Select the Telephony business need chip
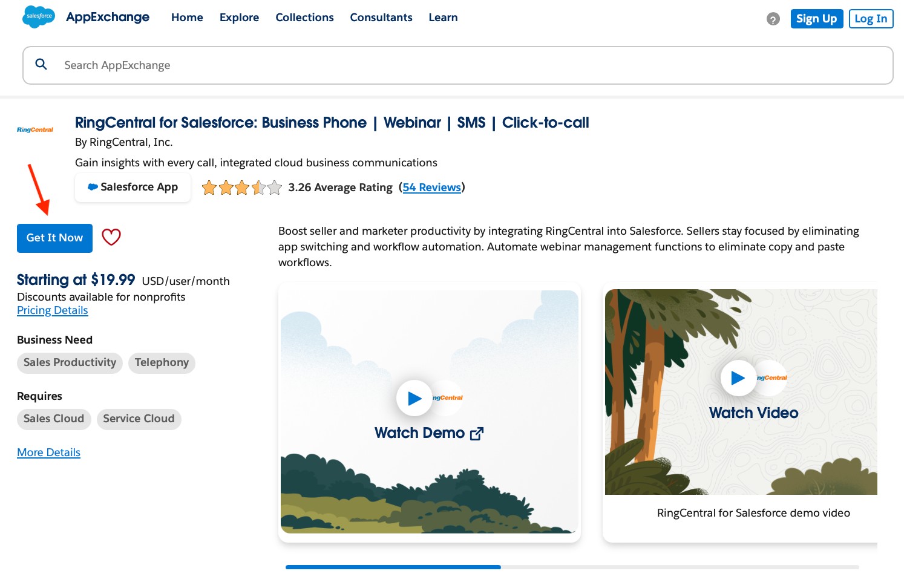Image resolution: width=904 pixels, height=588 pixels. point(162,362)
